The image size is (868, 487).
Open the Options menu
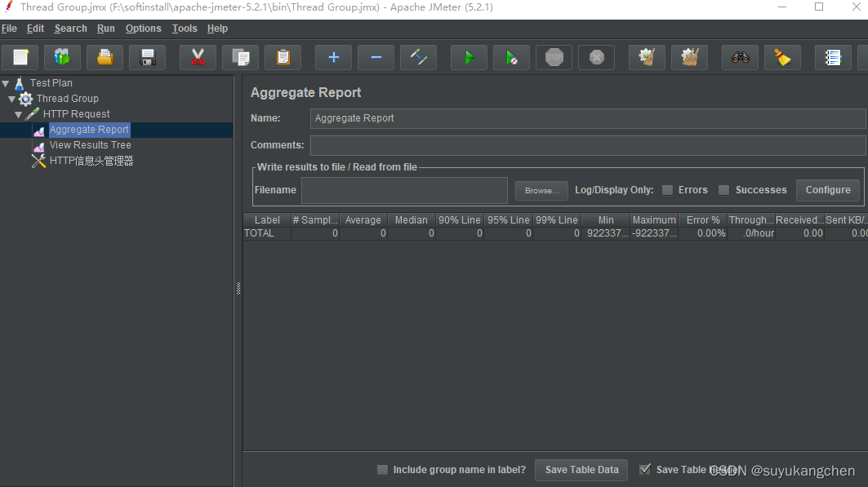144,29
